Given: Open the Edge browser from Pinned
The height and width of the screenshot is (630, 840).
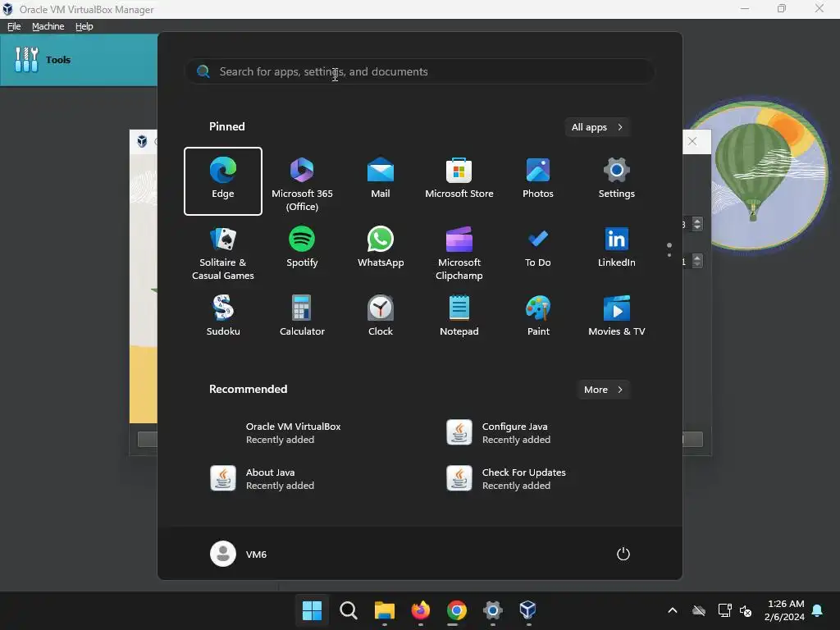Looking at the screenshot, I should click(223, 181).
